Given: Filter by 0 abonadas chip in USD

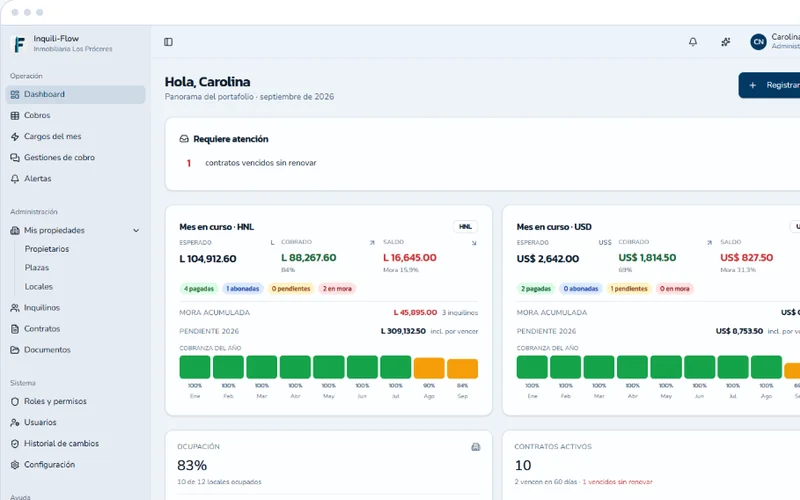Looking at the screenshot, I should (x=581, y=289).
